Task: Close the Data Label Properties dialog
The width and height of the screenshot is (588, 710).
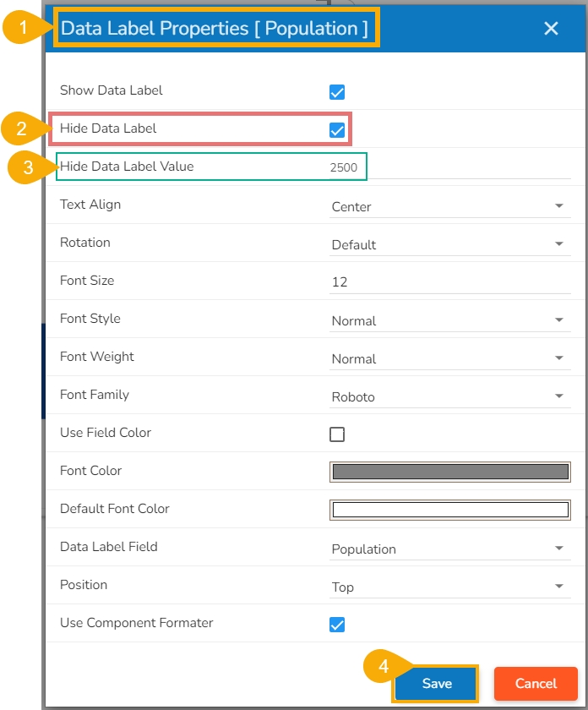Action: point(551,29)
